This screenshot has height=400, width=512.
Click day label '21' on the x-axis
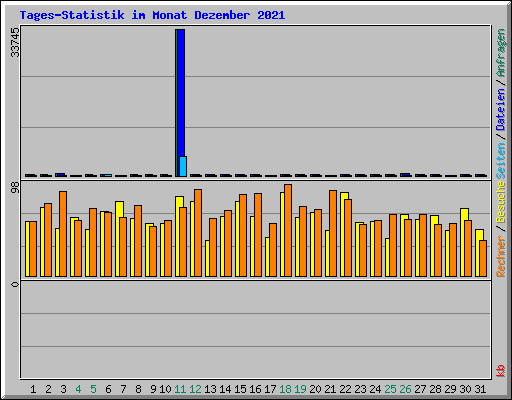[330, 389]
